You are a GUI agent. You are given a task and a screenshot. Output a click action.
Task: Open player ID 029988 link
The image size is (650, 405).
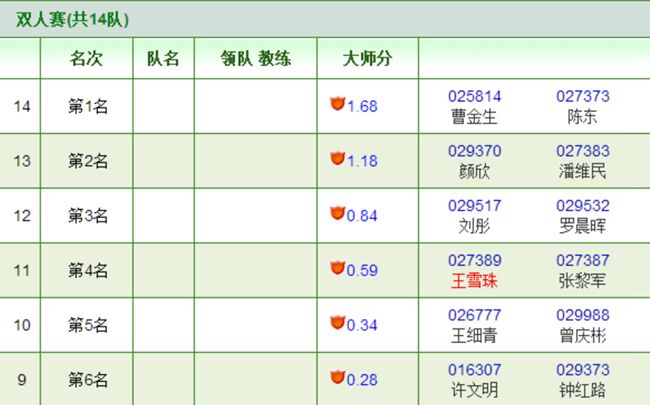click(583, 315)
